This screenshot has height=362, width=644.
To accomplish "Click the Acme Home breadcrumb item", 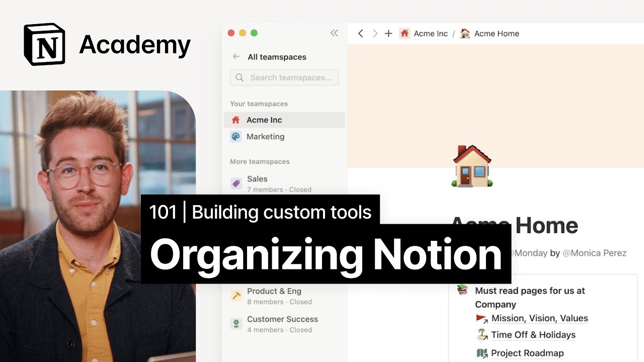I will tap(496, 34).
